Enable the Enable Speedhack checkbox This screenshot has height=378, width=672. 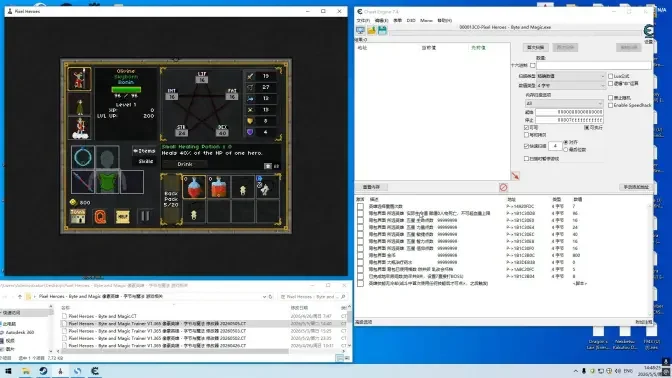tap(611, 105)
